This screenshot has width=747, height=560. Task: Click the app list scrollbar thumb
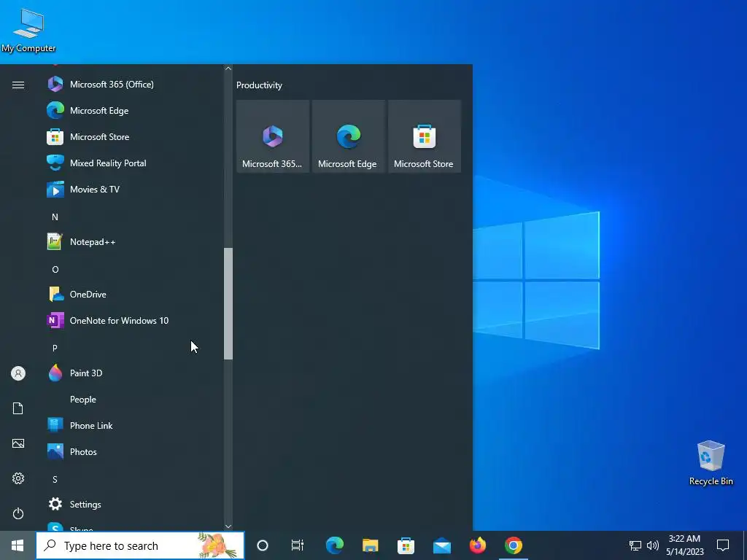[x=228, y=304]
